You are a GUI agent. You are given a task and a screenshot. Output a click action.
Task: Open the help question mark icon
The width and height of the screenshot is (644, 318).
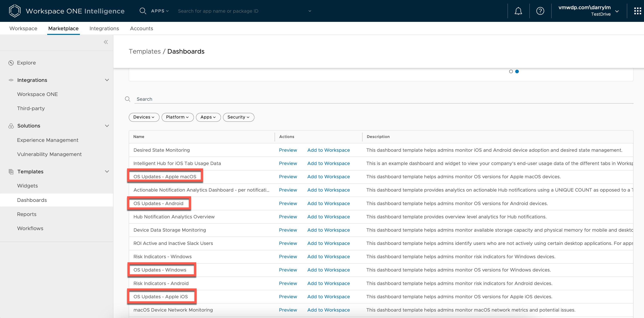tap(540, 11)
